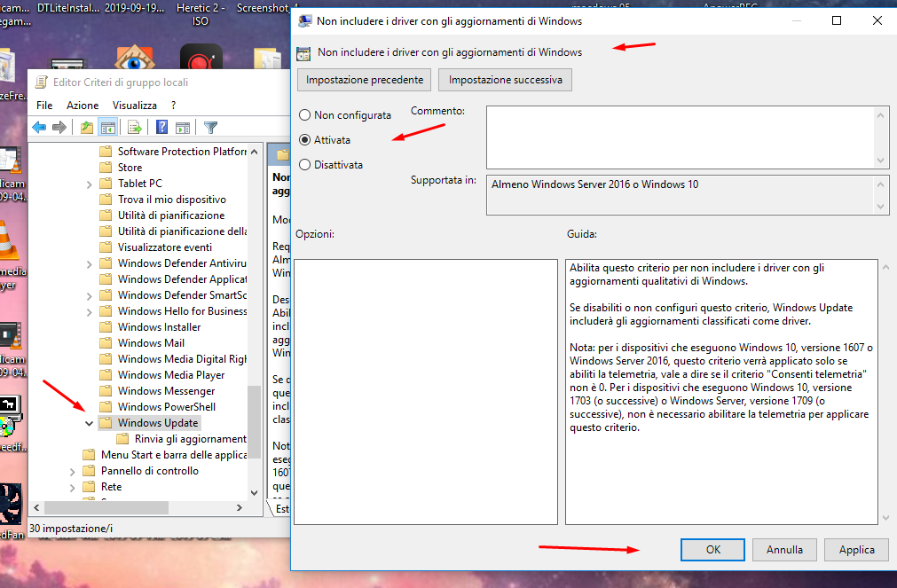Select Windows Defender Application Guard item
Viewport: 897px width, 588px height.
pos(182,279)
